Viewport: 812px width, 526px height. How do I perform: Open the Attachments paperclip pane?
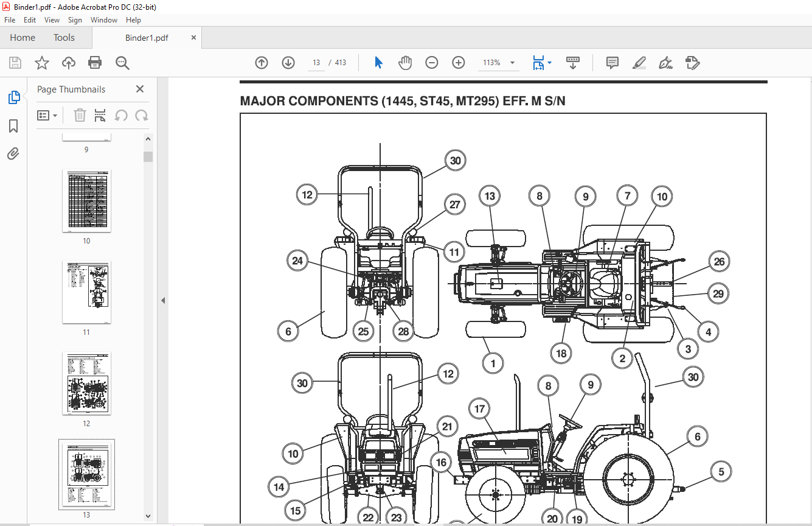pos(13,153)
